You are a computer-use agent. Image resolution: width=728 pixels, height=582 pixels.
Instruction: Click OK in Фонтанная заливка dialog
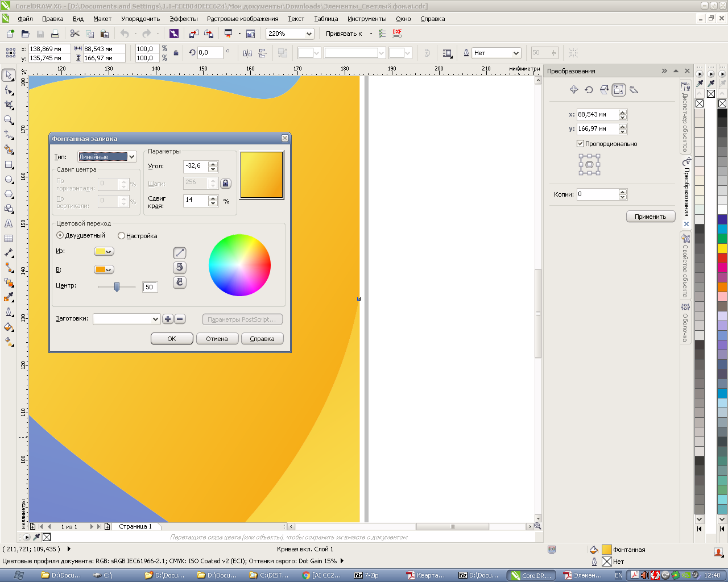pos(172,339)
